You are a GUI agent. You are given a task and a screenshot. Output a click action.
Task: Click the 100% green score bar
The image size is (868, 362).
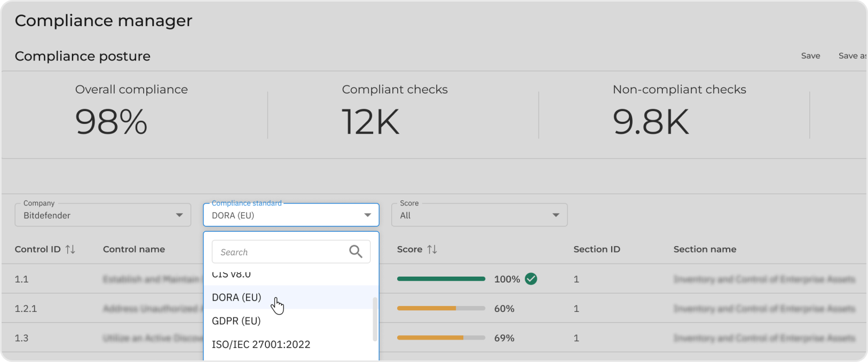coord(441,279)
